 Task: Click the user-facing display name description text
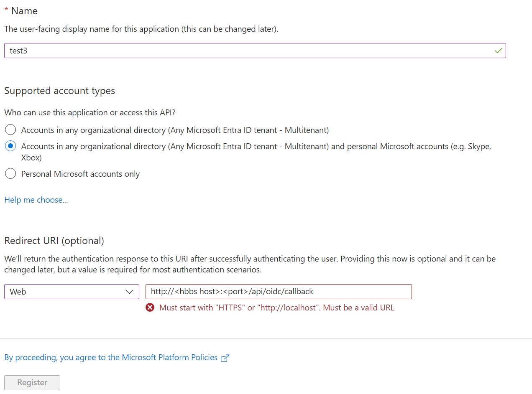tap(141, 29)
